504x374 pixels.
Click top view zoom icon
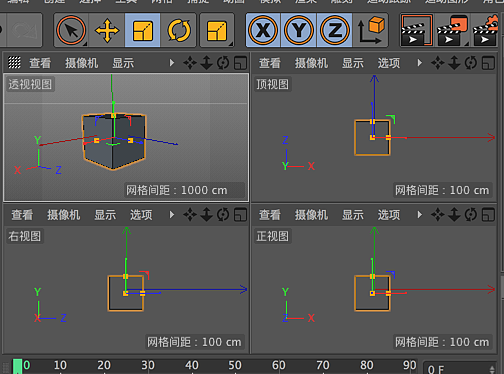tap(454, 63)
